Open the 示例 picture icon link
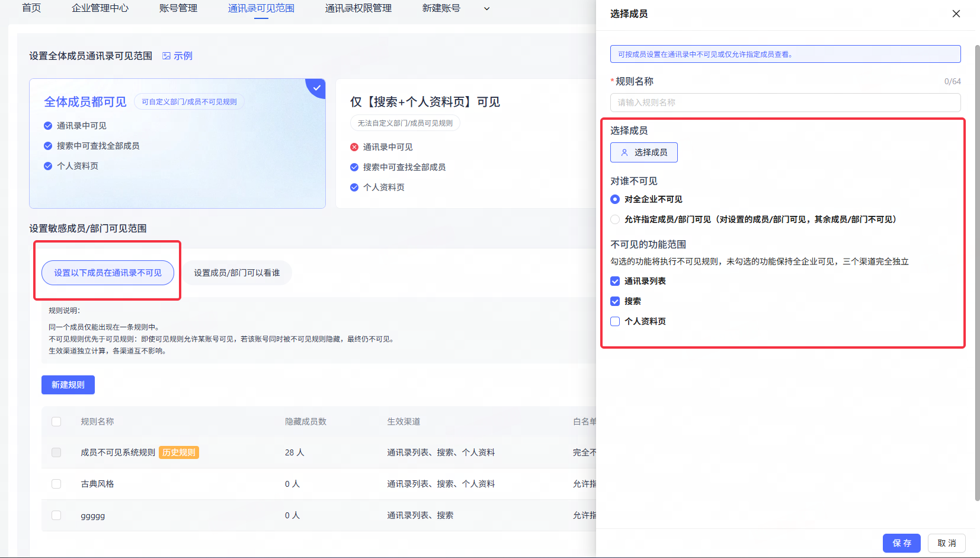 coord(177,56)
